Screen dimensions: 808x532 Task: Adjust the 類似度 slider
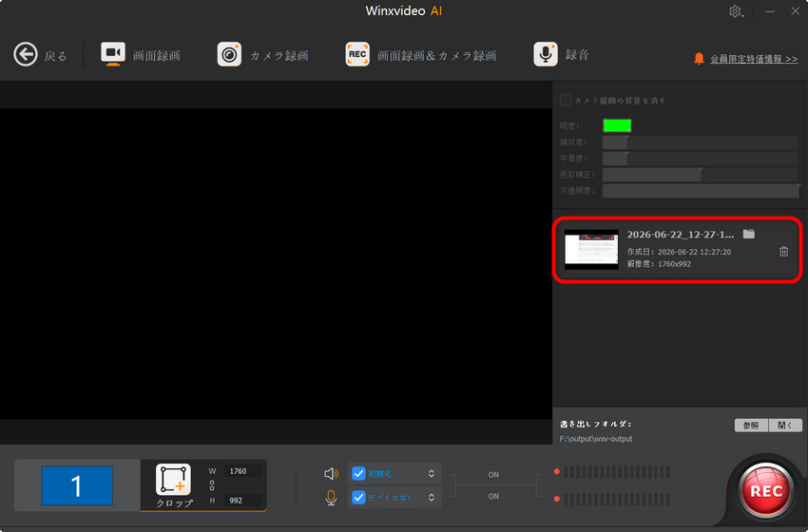(x=701, y=142)
